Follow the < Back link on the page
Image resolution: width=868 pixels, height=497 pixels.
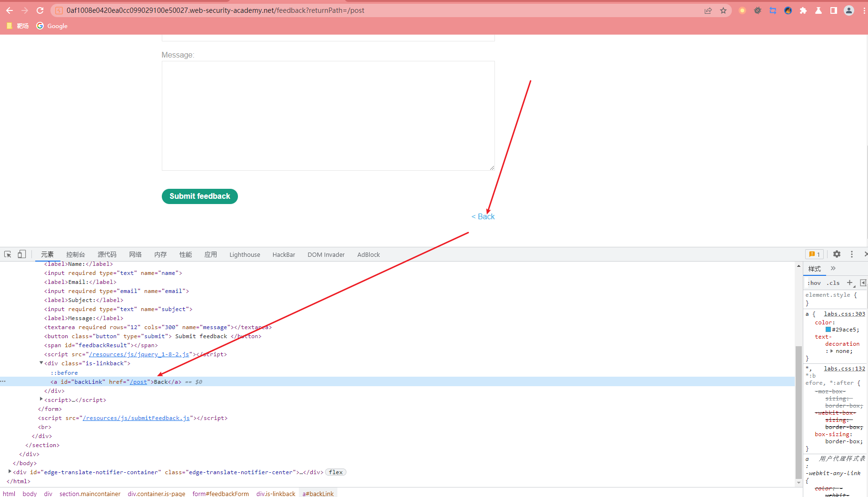tap(483, 216)
